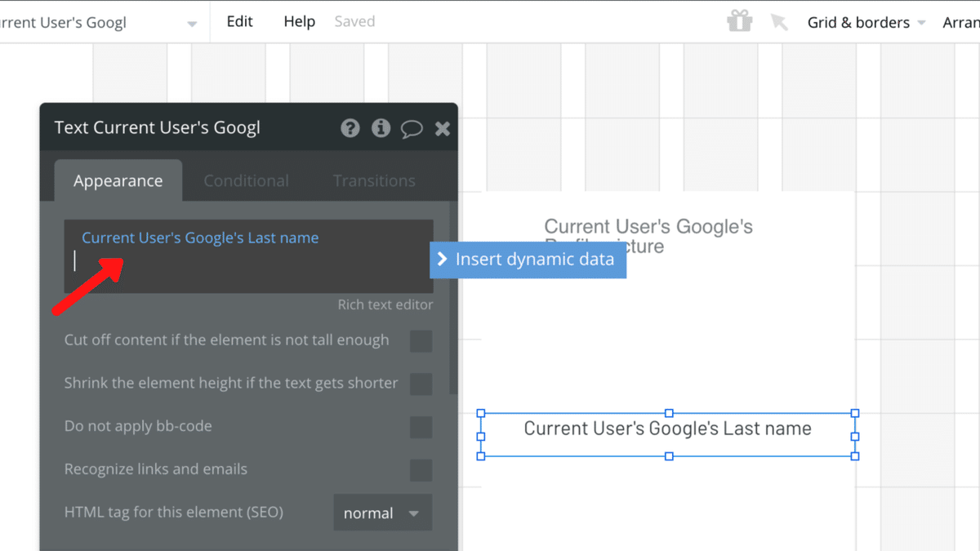Enable Recognize links and emails checkbox
This screenshot has height=551, width=980.
point(421,470)
